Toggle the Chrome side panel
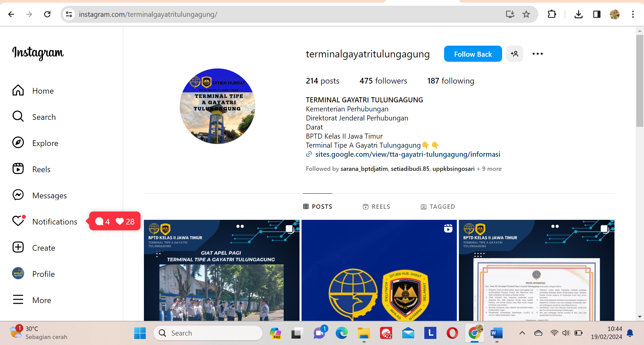 [596, 14]
